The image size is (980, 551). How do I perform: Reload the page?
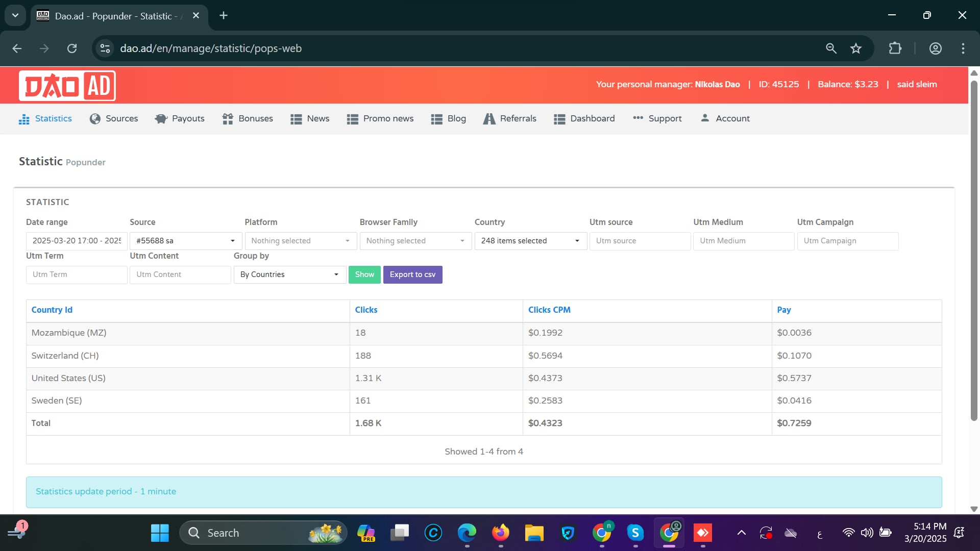click(x=72, y=48)
